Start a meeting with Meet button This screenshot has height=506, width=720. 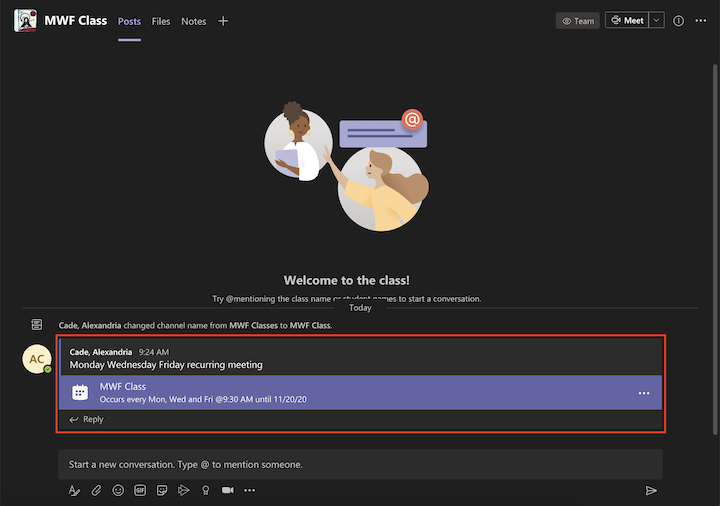627,20
